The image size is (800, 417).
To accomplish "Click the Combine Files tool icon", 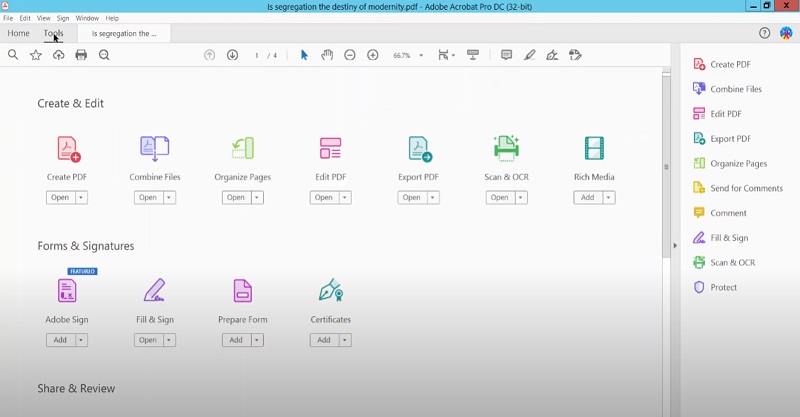I will pyautogui.click(x=155, y=149).
